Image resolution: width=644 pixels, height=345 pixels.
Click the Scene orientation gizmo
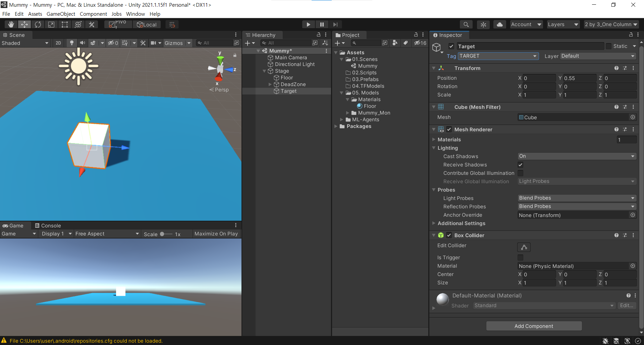220,69
